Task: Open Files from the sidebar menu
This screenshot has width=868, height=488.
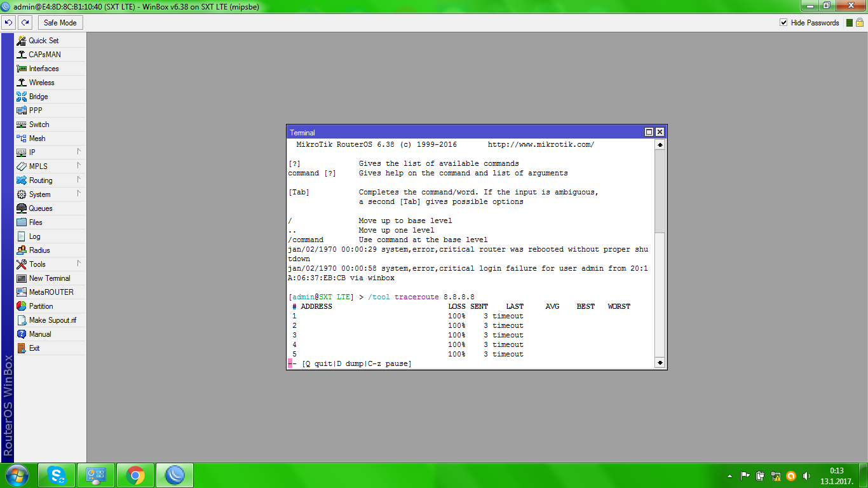Action: [50, 222]
